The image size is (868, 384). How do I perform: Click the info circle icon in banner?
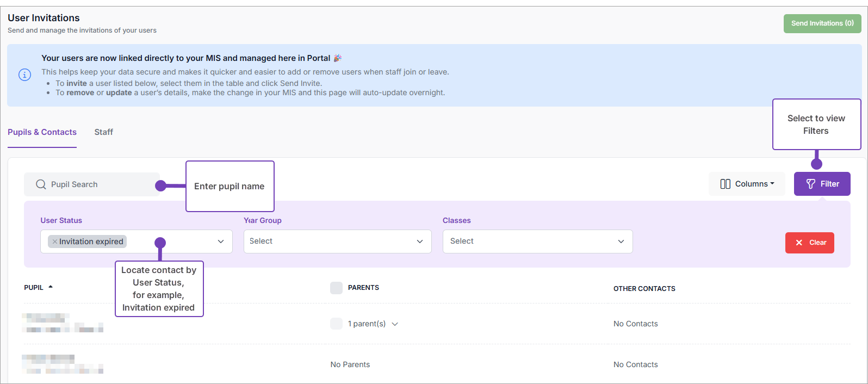25,75
